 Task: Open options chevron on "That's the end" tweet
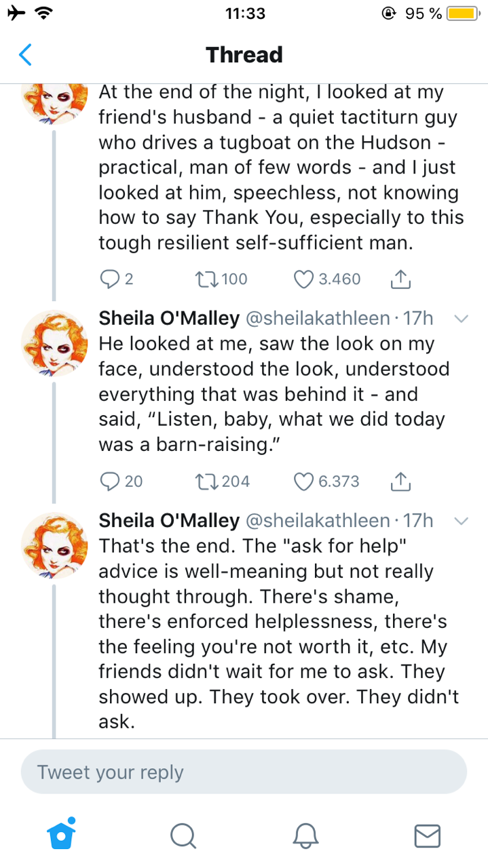coord(460,520)
